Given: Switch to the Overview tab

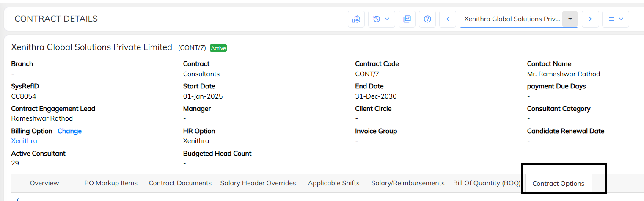Looking at the screenshot, I should coord(44,183).
